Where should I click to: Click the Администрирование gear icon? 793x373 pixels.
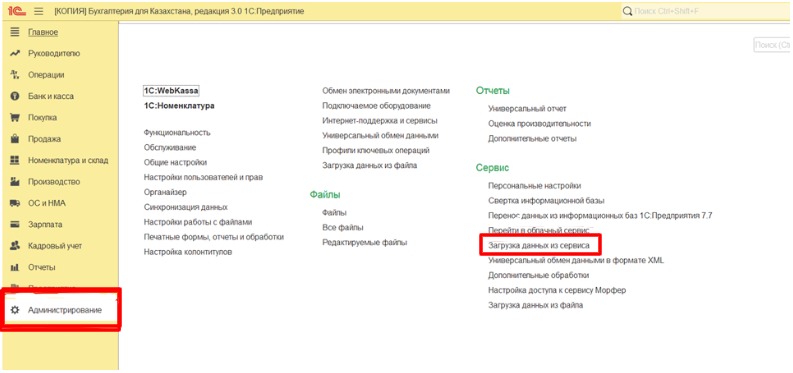tap(15, 310)
